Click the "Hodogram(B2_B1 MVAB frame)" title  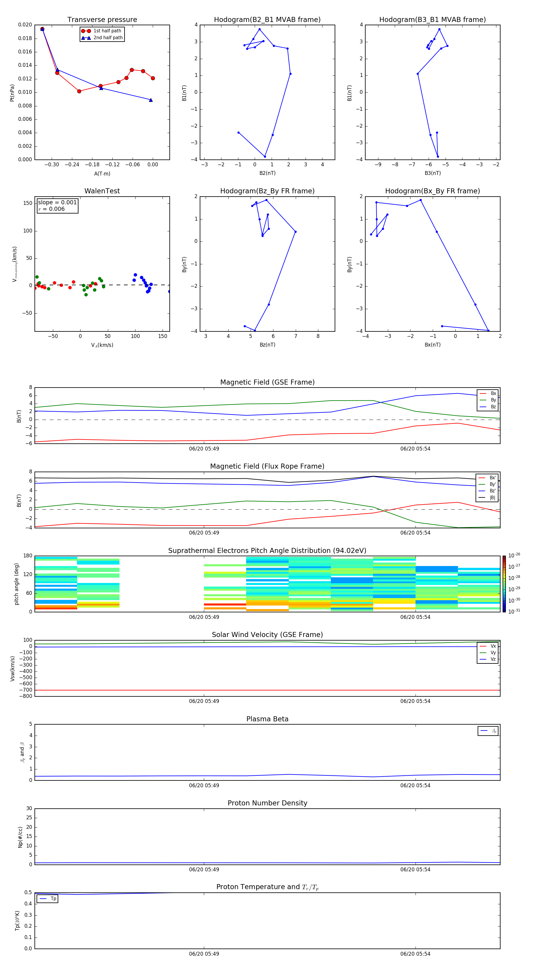(267, 20)
